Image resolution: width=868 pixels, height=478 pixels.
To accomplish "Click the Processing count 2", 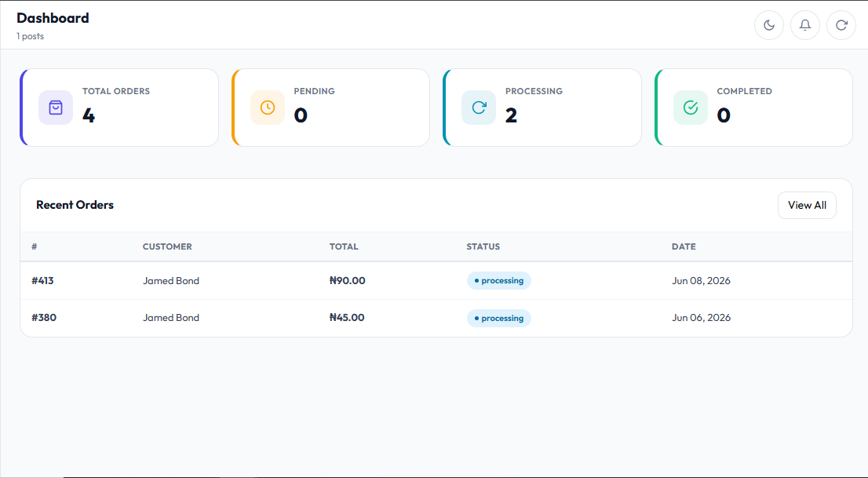I will tap(511, 115).
